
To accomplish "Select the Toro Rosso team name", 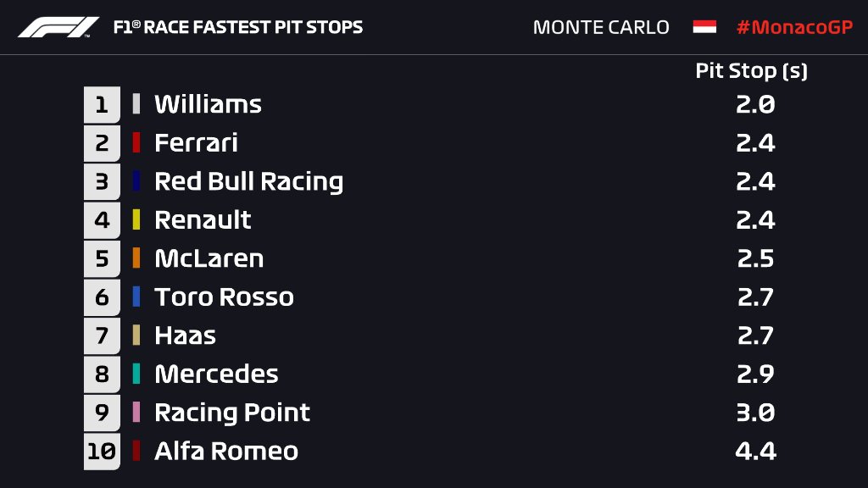I will [224, 297].
